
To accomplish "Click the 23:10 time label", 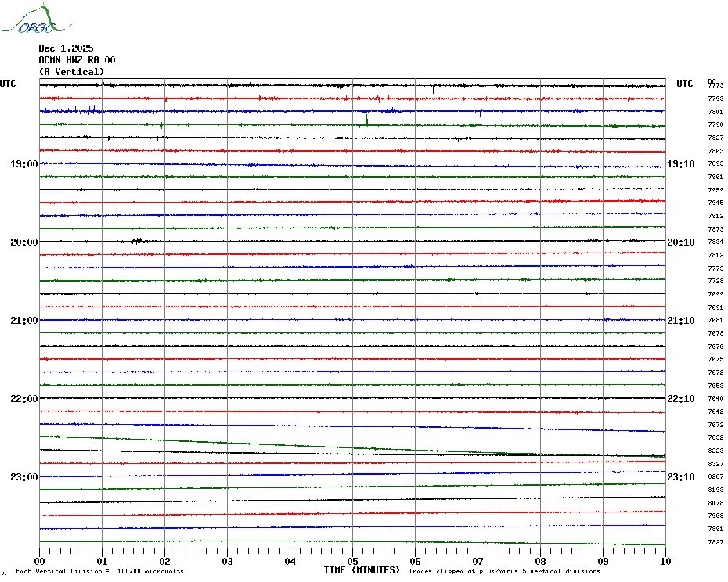I will pos(681,476).
